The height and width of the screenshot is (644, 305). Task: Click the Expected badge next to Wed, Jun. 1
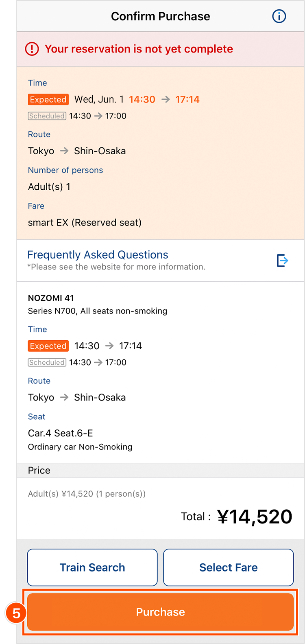(x=48, y=99)
